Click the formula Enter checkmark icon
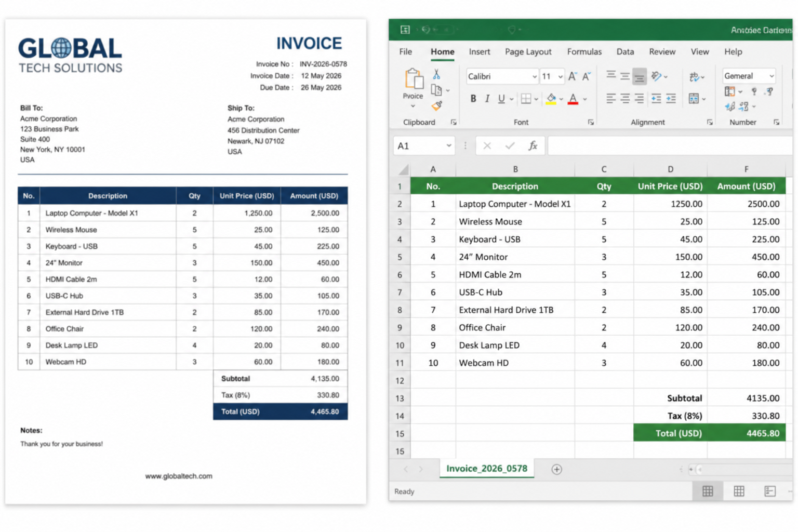The image size is (798, 532). pyautogui.click(x=510, y=146)
